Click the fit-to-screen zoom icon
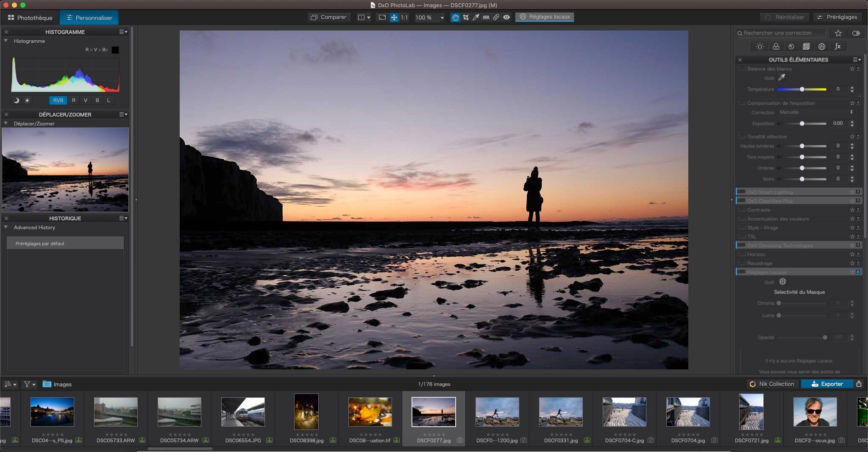The width and height of the screenshot is (868, 452). [x=382, y=17]
